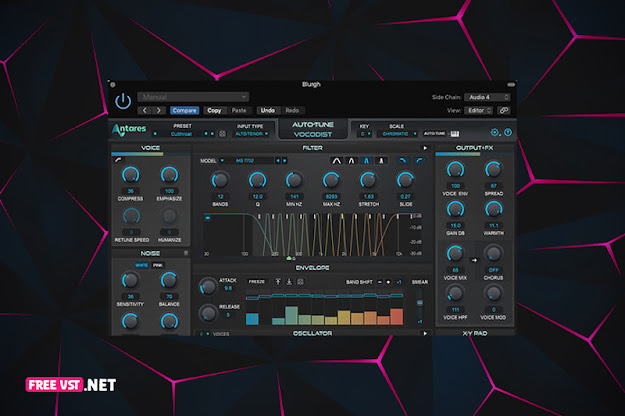Click the link icon next to View
625x416 pixels.
pos(504,110)
